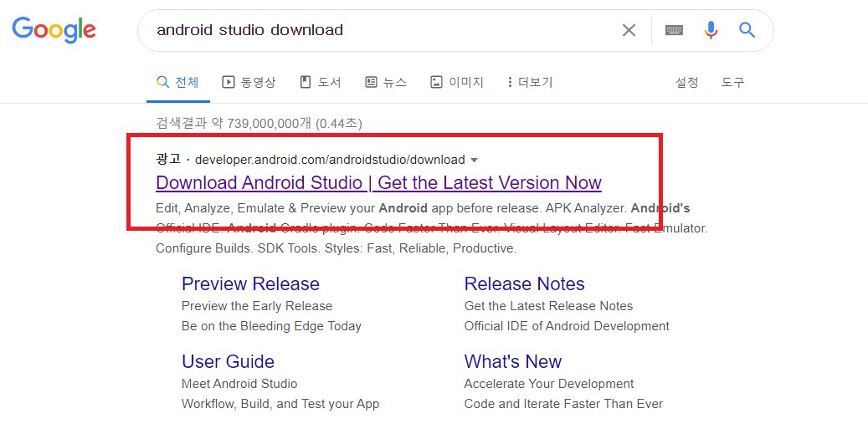
Task: Open the Release Notes sitelink
Action: [524, 283]
